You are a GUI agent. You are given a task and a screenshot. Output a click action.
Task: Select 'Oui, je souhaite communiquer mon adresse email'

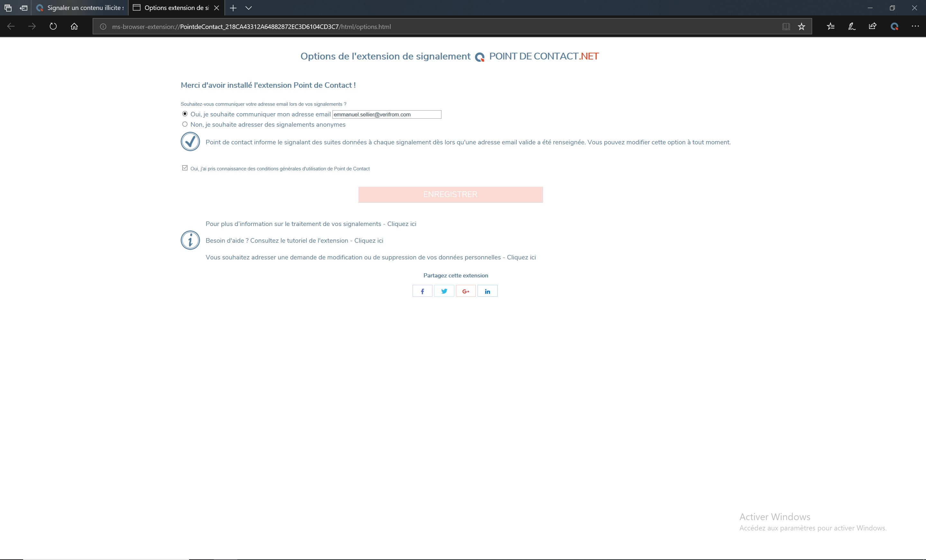click(x=185, y=114)
